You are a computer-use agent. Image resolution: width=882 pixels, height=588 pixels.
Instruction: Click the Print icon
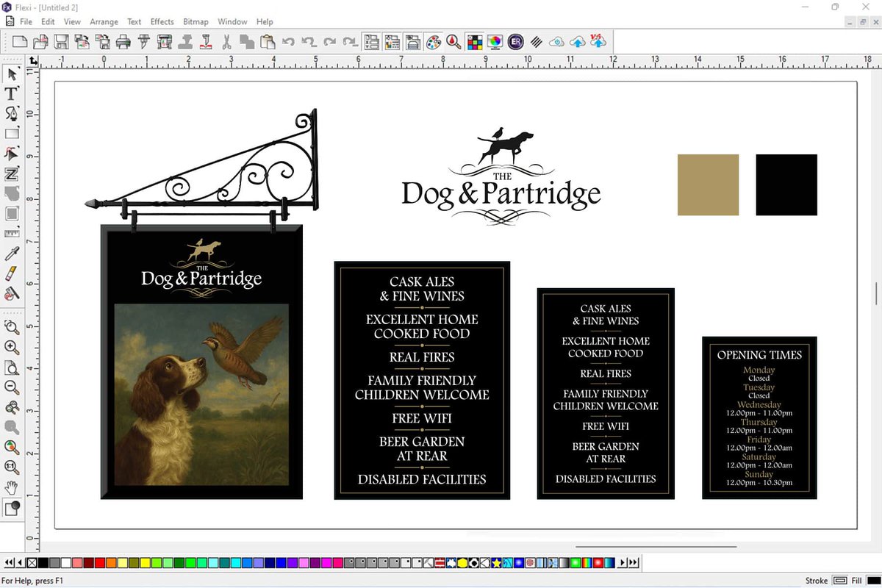(122, 42)
